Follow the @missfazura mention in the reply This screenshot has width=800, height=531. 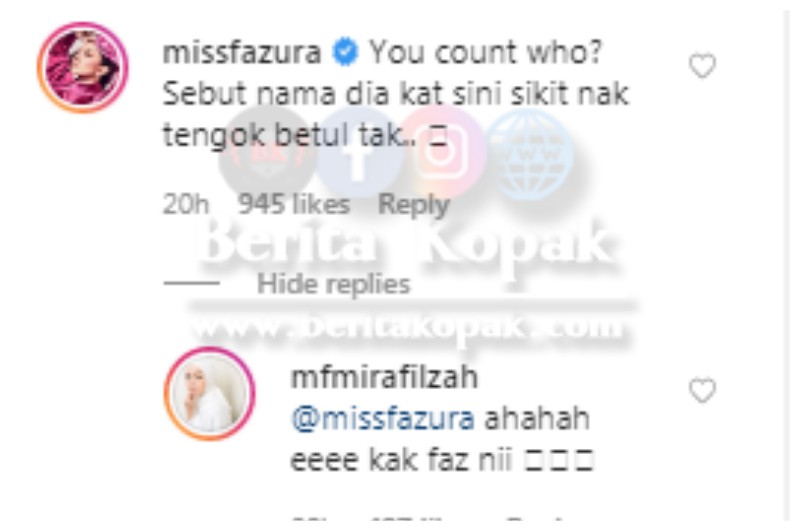point(383,419)
